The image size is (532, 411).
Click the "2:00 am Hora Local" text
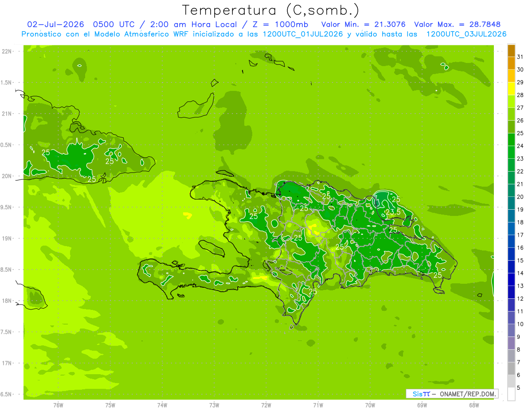click(x=192, y=24)
